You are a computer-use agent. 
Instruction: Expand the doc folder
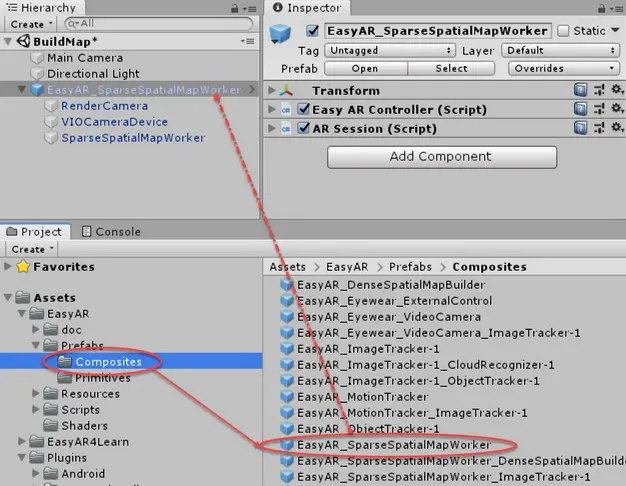[36, 329]
